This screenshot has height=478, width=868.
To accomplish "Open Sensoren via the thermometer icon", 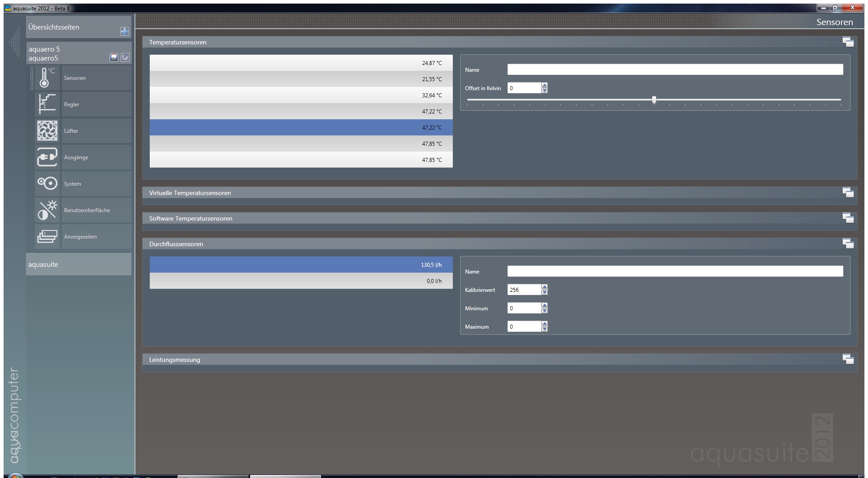I will click(47, 78).
